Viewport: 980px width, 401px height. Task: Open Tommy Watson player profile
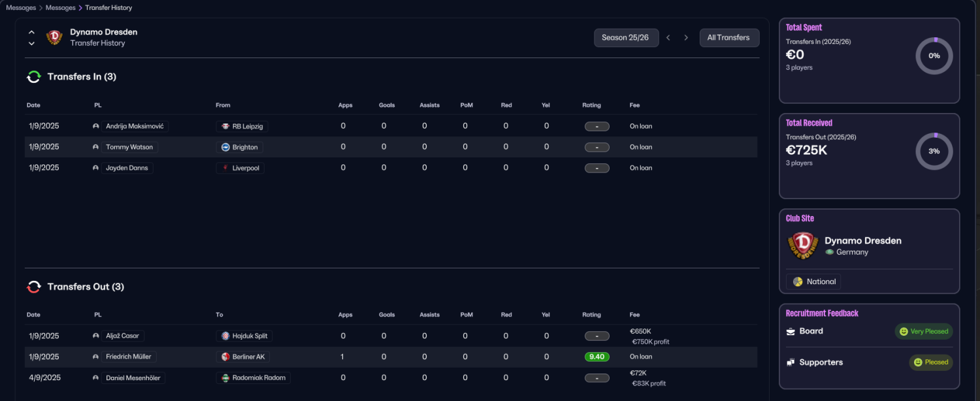[x=129, y=147]
